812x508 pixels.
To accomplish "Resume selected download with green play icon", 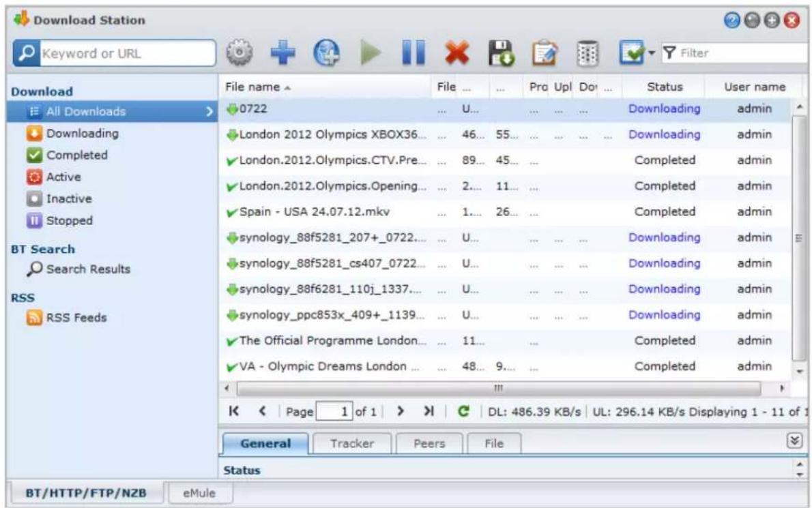I will [x=371, y=53].
